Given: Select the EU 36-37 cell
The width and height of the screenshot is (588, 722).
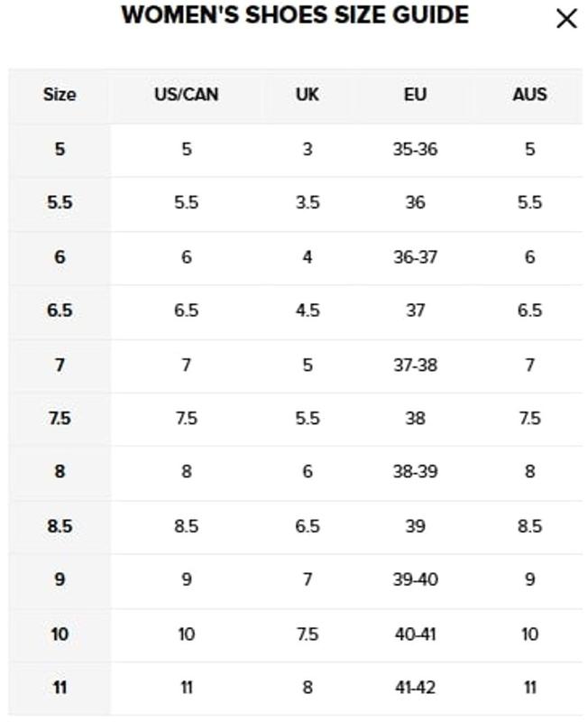Looking at the screenshot, I should (415, 257).
